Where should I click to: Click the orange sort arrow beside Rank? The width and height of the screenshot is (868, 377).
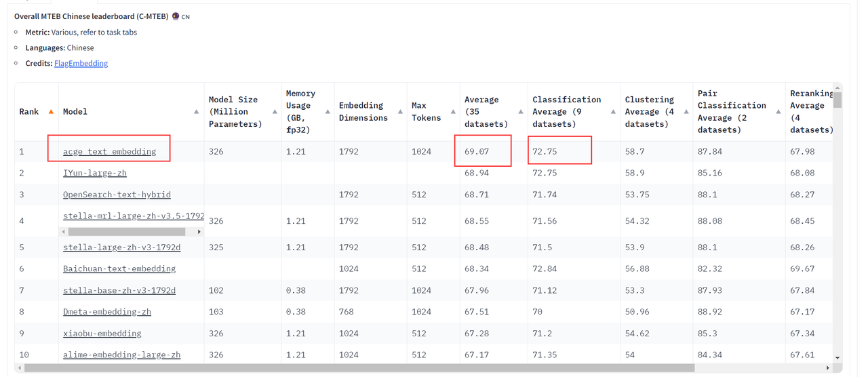click(x=51, y=112)
